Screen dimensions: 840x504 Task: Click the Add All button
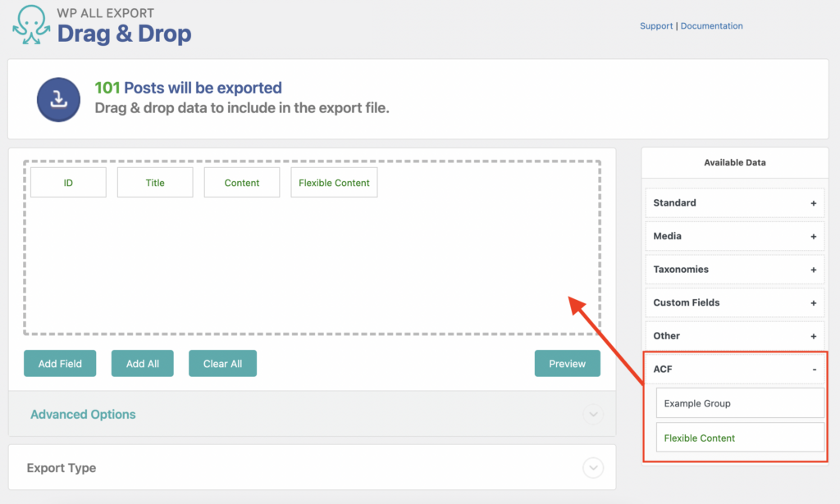pos(142,362)
